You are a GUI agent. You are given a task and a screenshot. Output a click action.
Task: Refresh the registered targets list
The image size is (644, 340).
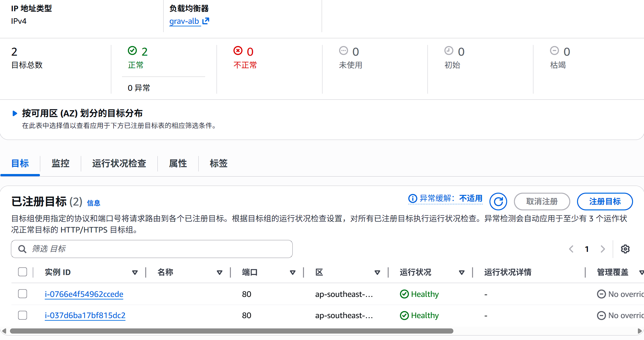[x=498, y=202]
